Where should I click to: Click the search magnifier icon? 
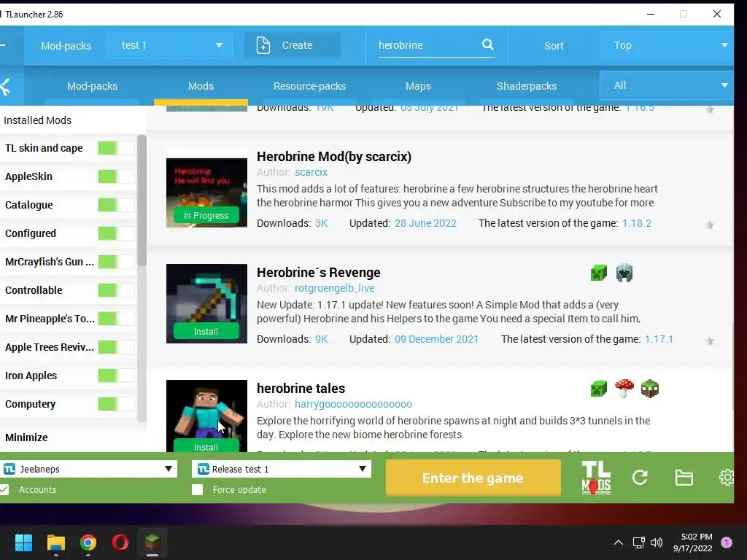coord(487,44)
